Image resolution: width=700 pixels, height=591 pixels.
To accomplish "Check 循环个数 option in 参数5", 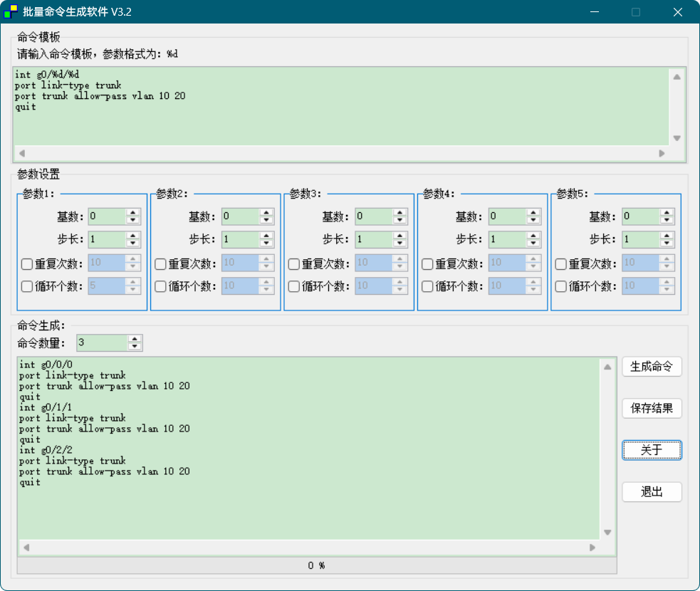I will [561, 287].
